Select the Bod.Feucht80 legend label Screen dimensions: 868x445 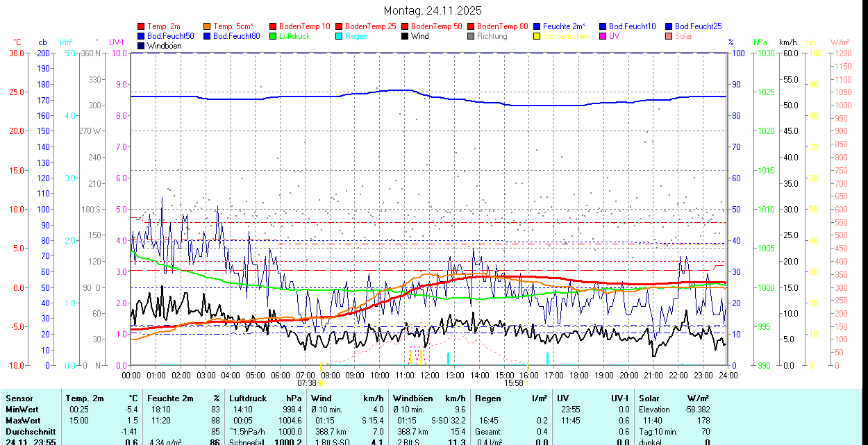pyautogui.click(x=236, y=36)
